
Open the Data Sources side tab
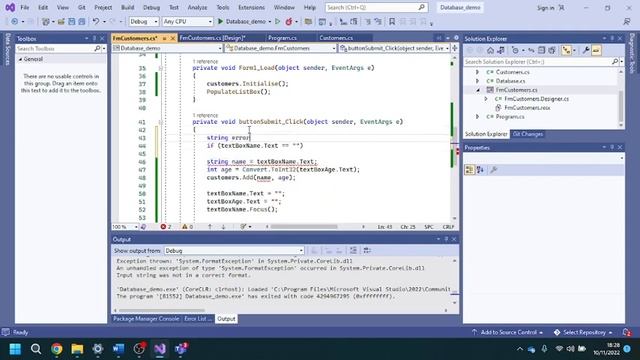(x=7, y=49)
